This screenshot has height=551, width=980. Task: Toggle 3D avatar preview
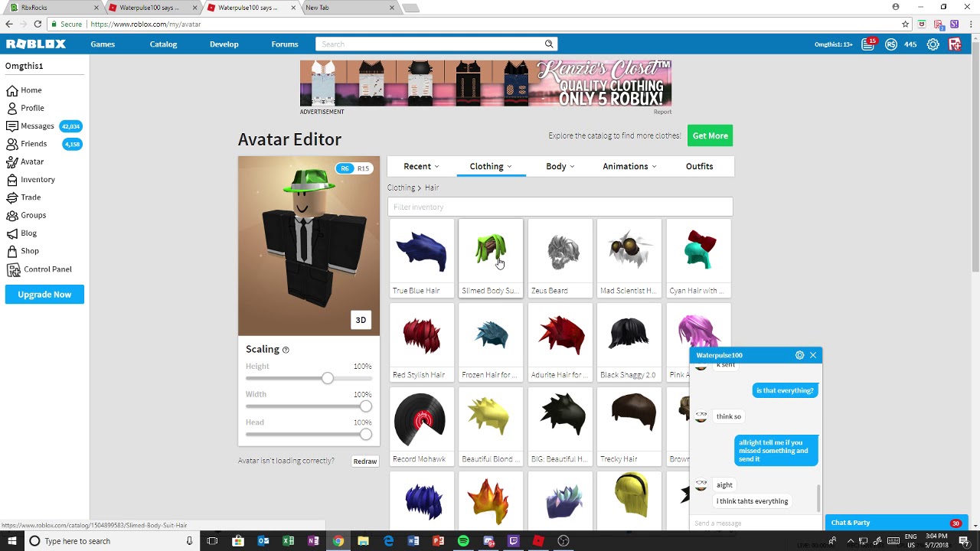tap(361, 320)
